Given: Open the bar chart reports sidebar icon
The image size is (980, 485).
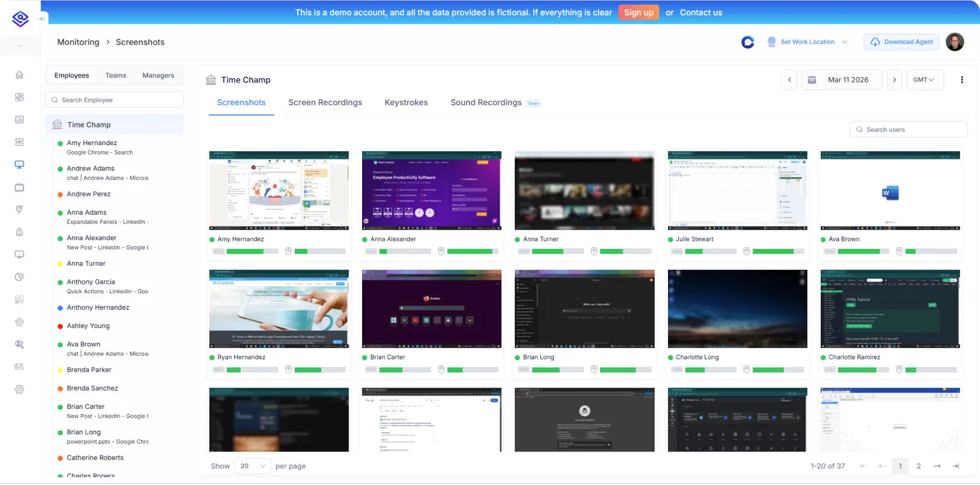Looking at the screenshot, I should (19, 120).
